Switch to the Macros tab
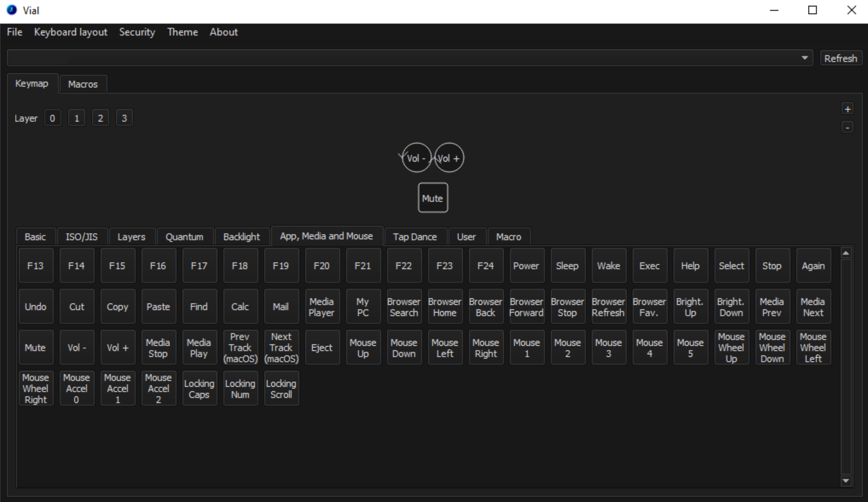 coord(83,84)
